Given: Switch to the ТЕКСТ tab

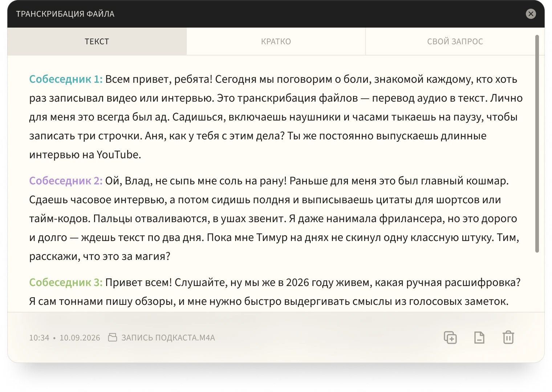Looking at the screenshot, I should tap(97, 41).
